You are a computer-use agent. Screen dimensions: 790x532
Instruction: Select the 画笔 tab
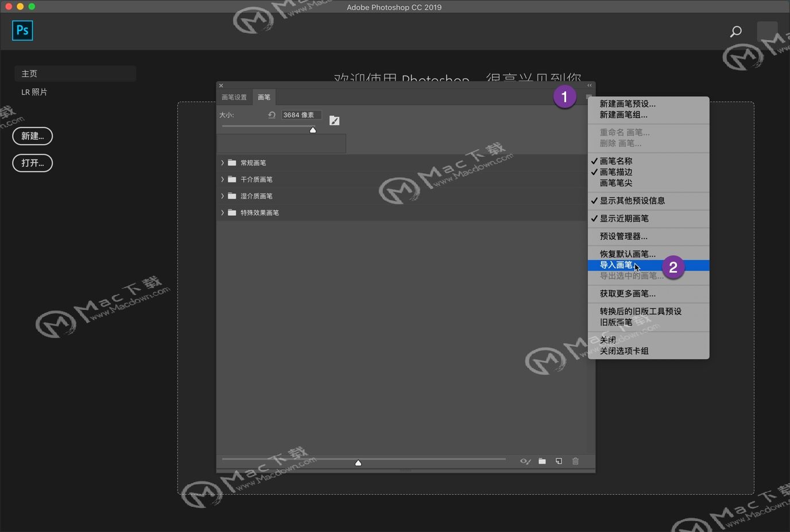tap(264, 97)
